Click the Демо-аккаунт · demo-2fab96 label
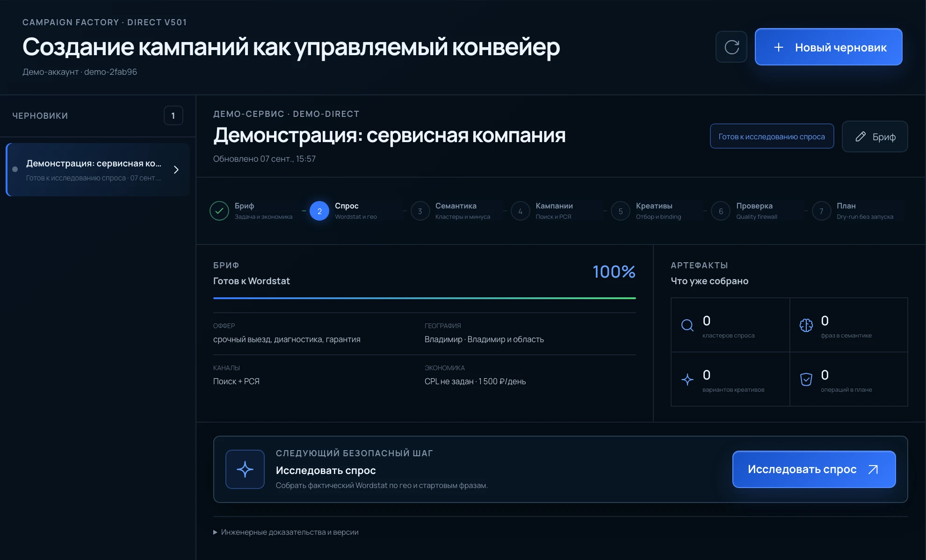This screenshot has width=926, height=560. 80,72
